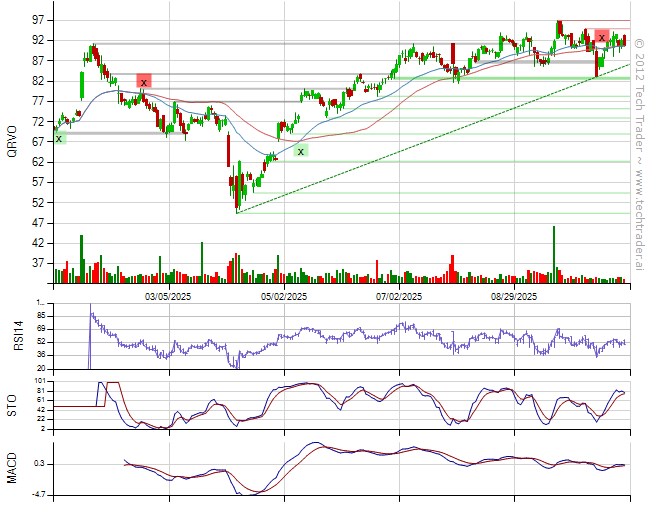Click the red x sell marker near 82

pyautogui.click(x=144, y=82)
